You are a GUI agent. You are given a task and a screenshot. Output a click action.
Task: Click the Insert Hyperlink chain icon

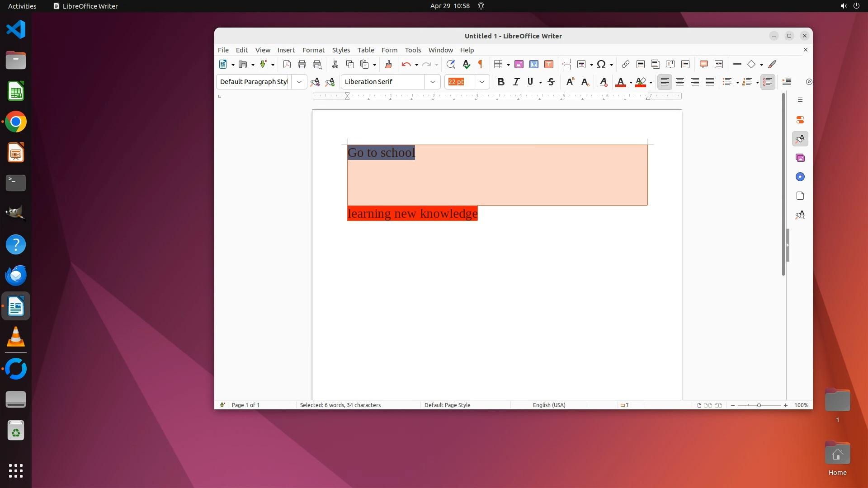[625, 64]
